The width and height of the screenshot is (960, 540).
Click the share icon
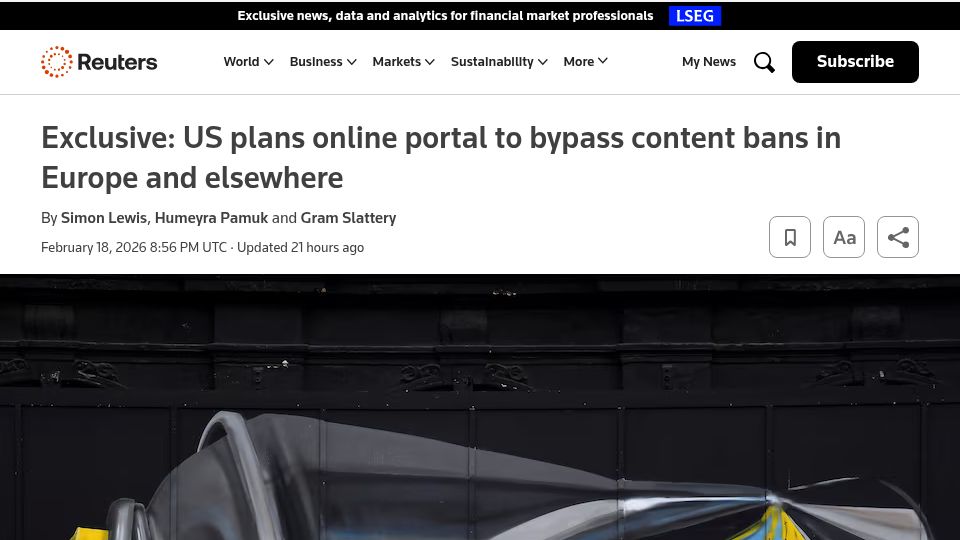pyautogui.click(x=898, y=237)
